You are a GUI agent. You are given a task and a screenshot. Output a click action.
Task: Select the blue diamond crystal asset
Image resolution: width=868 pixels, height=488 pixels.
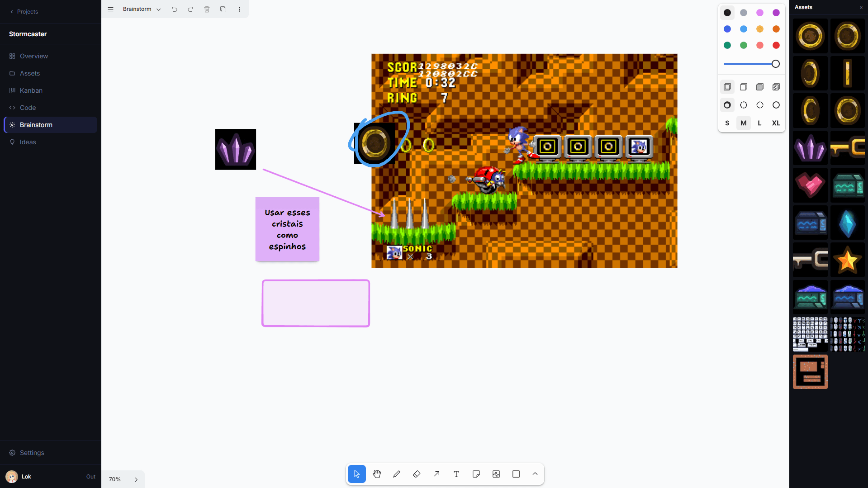click(848, 223)
